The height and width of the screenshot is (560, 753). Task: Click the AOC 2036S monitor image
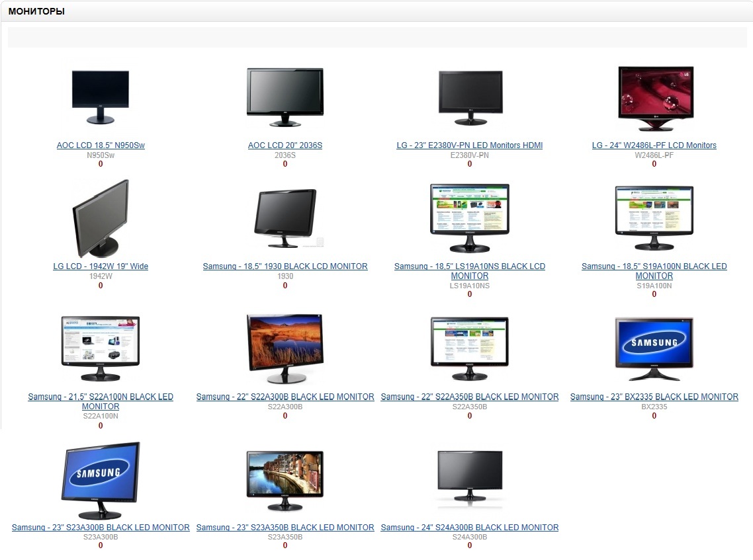(285, 97)
